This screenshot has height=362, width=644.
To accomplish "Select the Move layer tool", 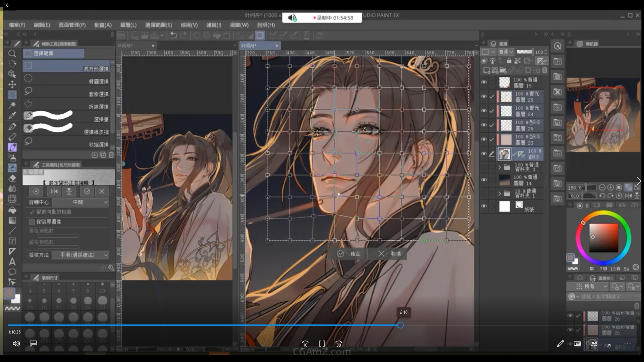I will pyautogui.click(x=12, y=84).
